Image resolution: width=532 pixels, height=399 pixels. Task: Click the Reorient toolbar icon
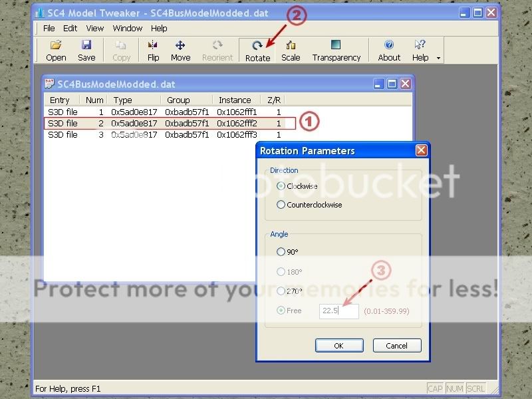[217, 51]
